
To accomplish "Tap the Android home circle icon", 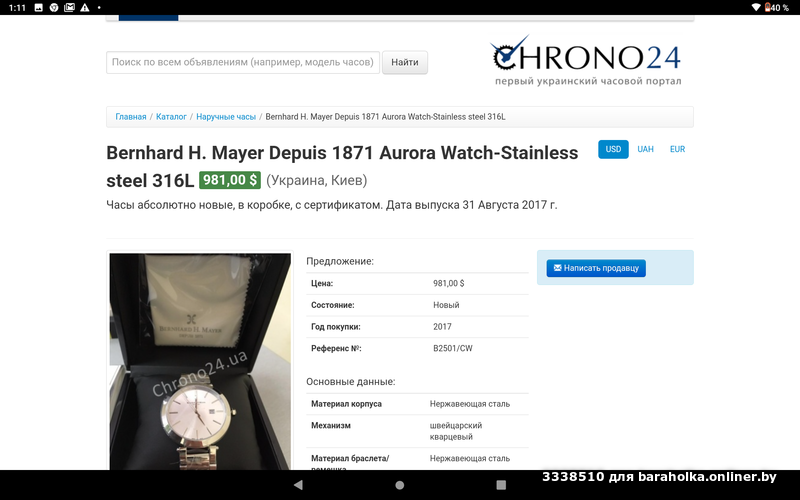I will click(400, 485).
